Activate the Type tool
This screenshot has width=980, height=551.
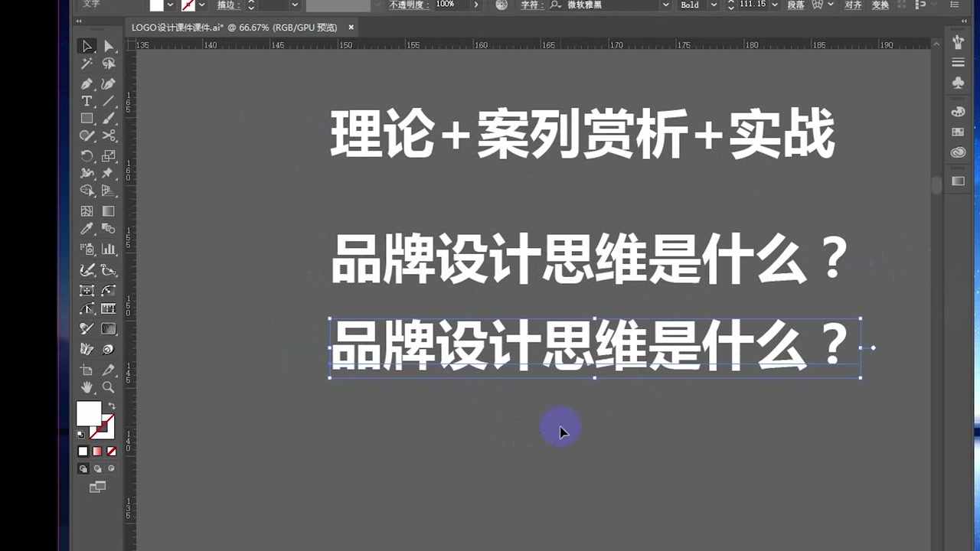pos(87,101)
